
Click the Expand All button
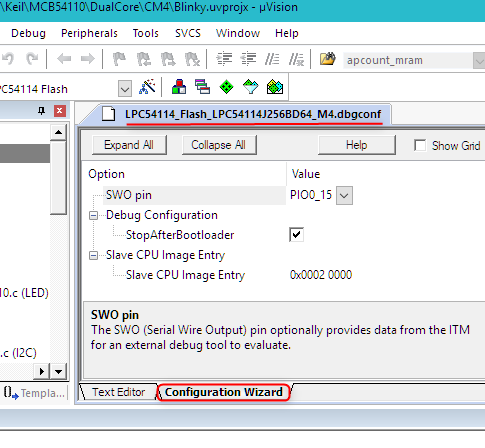coord(129,145)
